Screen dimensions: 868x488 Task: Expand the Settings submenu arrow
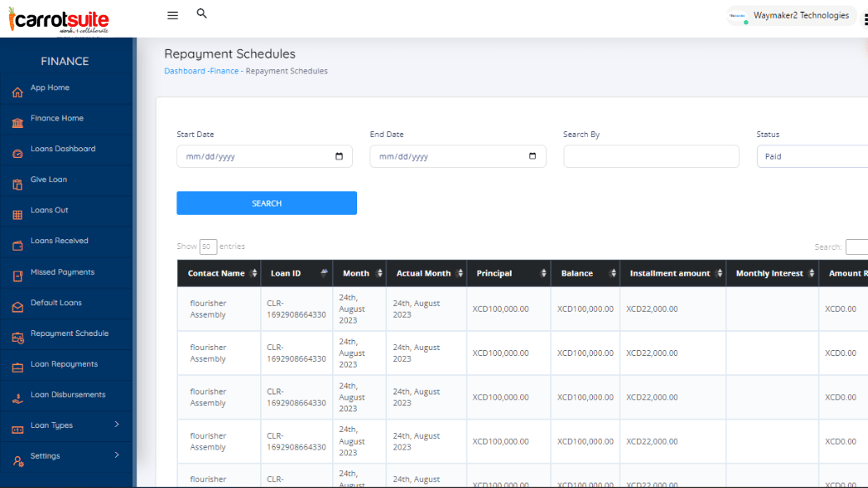click(116, 455)
